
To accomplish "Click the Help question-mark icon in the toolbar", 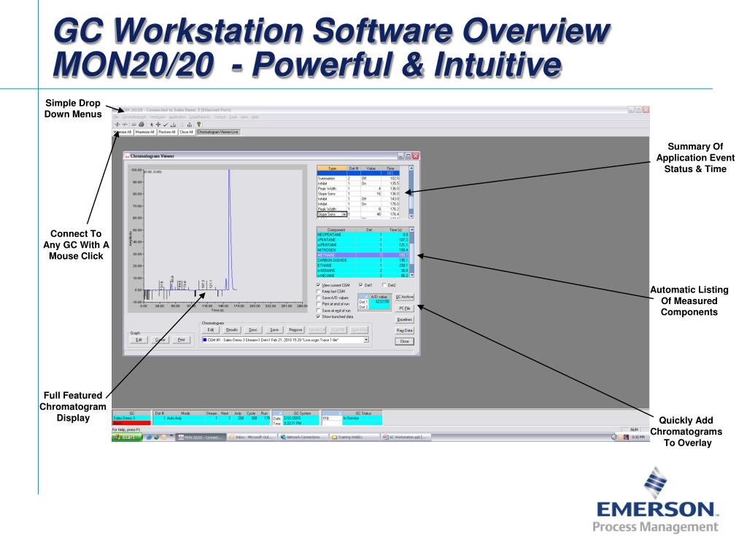I will [x=199, y=124].
